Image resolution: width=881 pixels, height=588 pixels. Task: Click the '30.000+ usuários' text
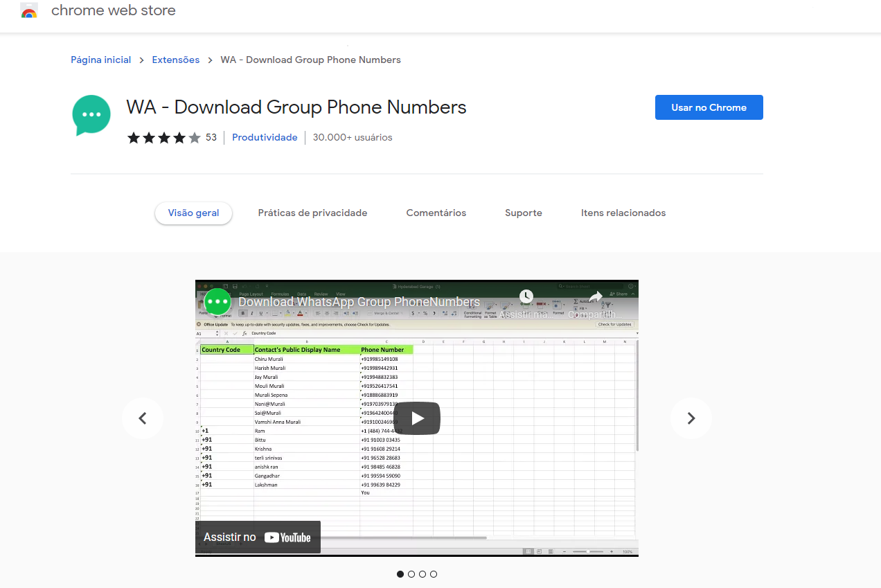(353, 138)
